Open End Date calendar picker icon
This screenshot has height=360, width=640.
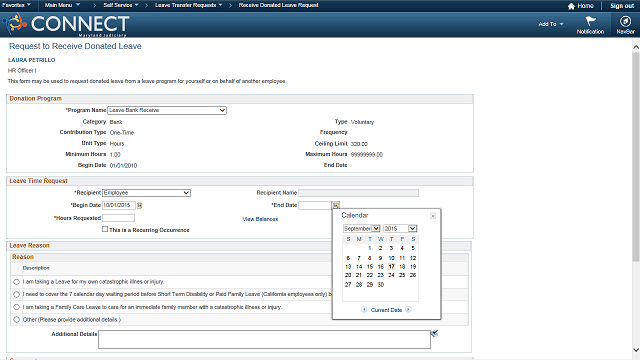click(x=336, y=205)
